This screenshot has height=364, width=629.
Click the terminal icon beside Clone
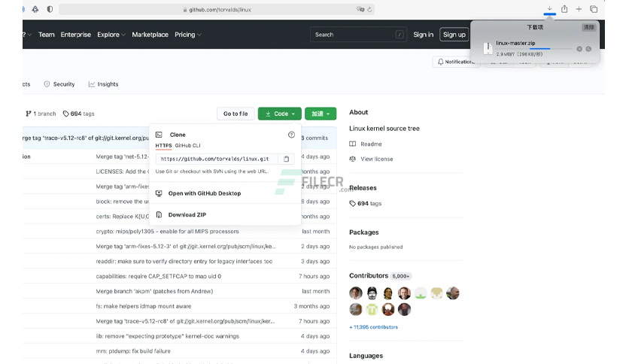click(x=159, y=135)
